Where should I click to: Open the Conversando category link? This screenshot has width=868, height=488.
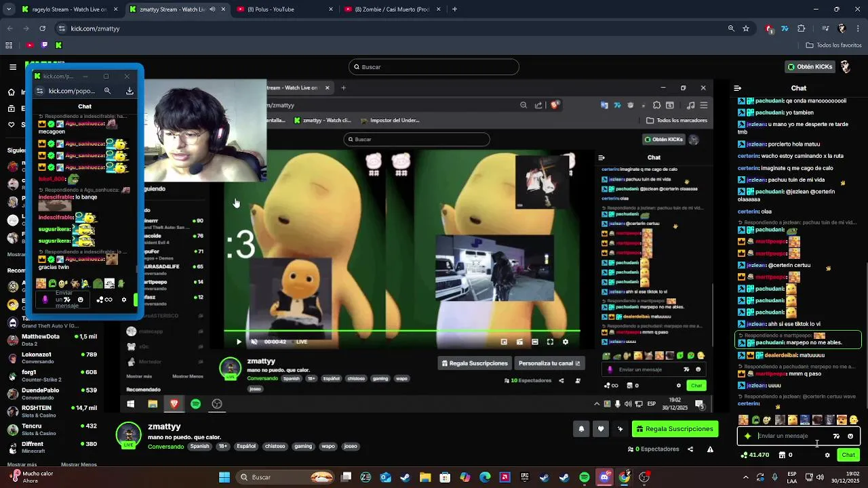165,447
